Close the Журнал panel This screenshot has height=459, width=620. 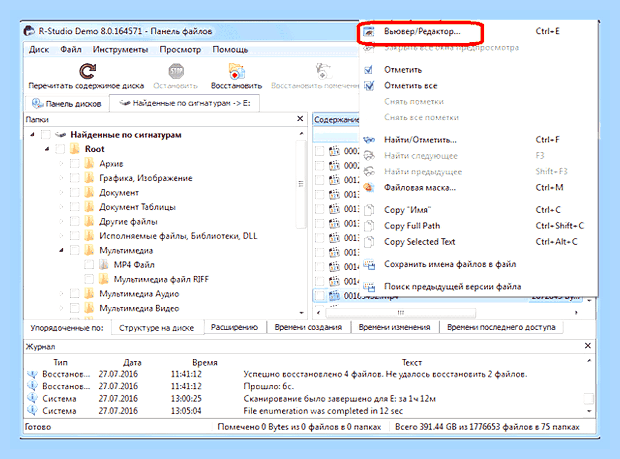pos(588,346)
